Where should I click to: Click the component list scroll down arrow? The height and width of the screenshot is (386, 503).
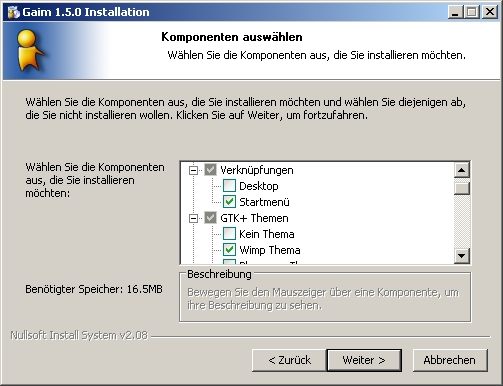(462, 256)
